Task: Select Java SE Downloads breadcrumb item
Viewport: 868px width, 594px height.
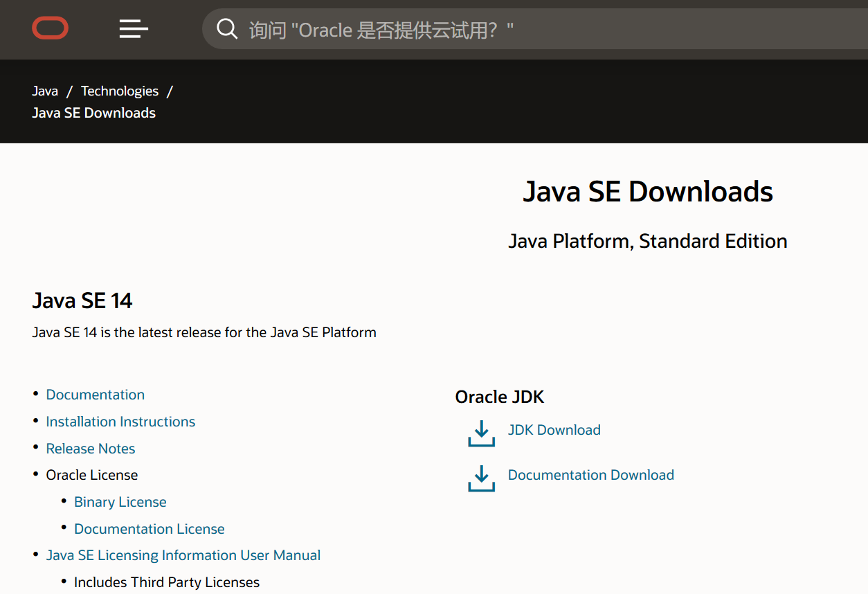Action: pos(93,113)
